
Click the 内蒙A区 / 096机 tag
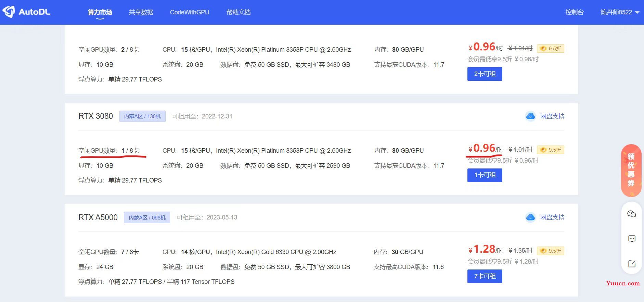(x=147, y=217)
